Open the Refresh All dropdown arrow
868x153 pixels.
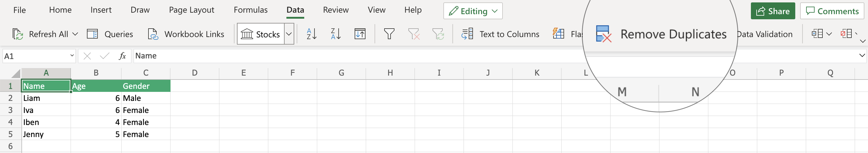point(75,34)
